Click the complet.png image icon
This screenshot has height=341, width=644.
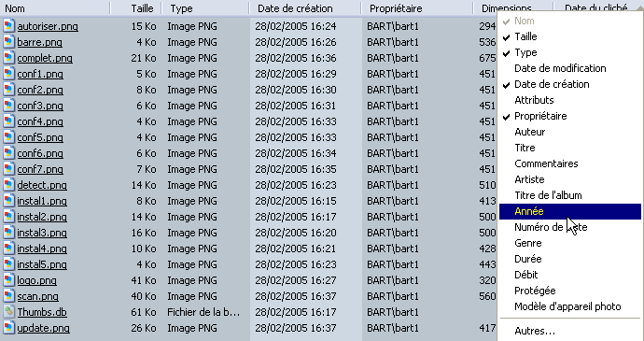click(8, 58)
